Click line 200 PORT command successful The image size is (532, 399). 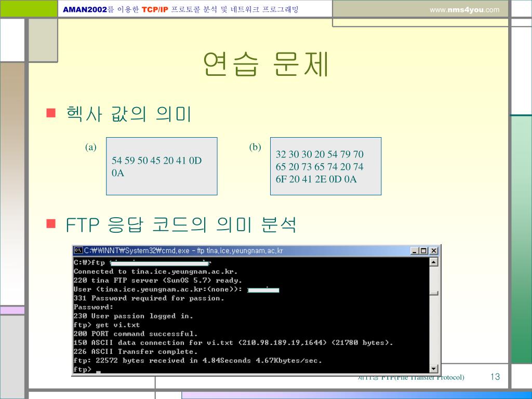pyautogui.click(x=136, y=334)
